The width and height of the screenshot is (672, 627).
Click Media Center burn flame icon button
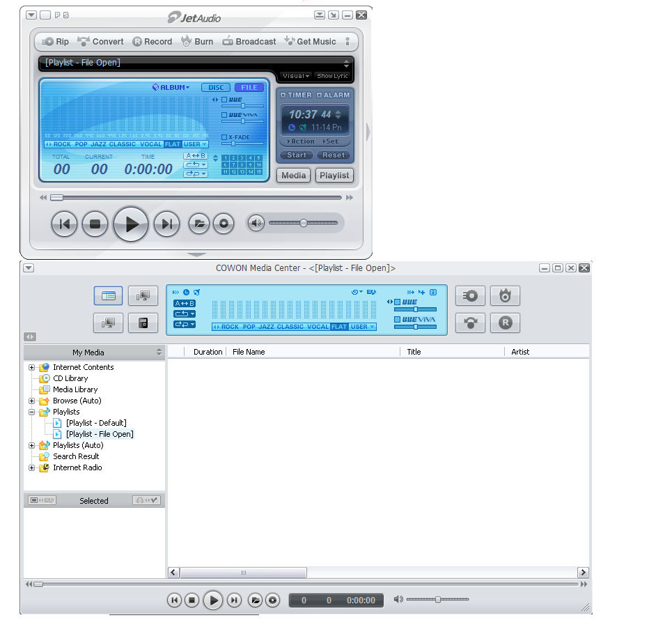click(x=506, y=295)
